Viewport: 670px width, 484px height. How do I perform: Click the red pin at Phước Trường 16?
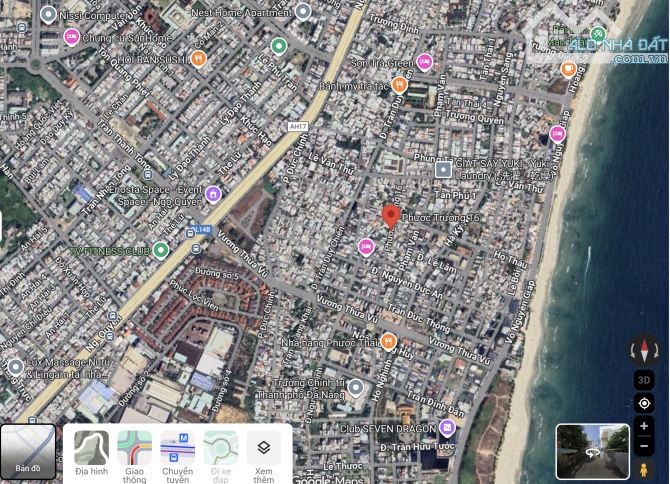[x=391, y=215]
